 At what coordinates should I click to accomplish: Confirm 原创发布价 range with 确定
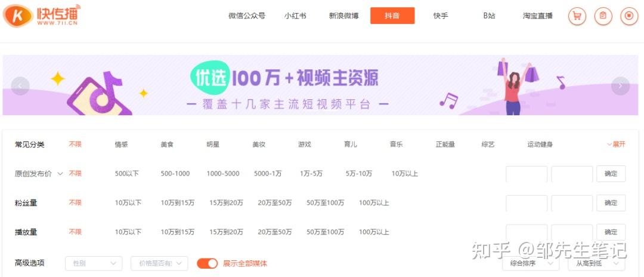611,174
